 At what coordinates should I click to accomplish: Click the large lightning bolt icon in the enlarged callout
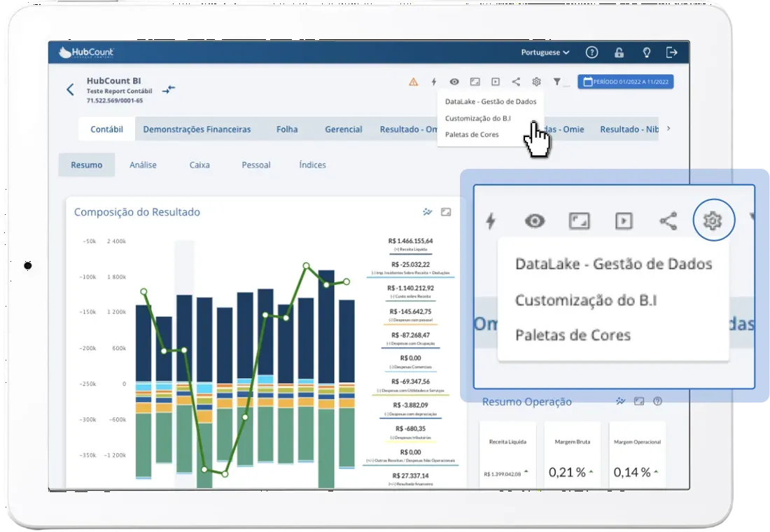point(491,221)
